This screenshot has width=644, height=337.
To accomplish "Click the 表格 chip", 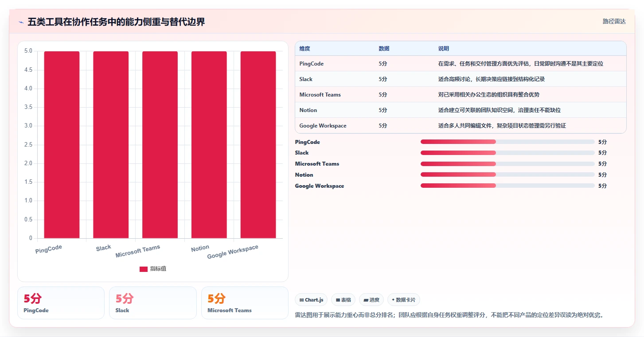I will pyautogui.click(x=343, y=300).
